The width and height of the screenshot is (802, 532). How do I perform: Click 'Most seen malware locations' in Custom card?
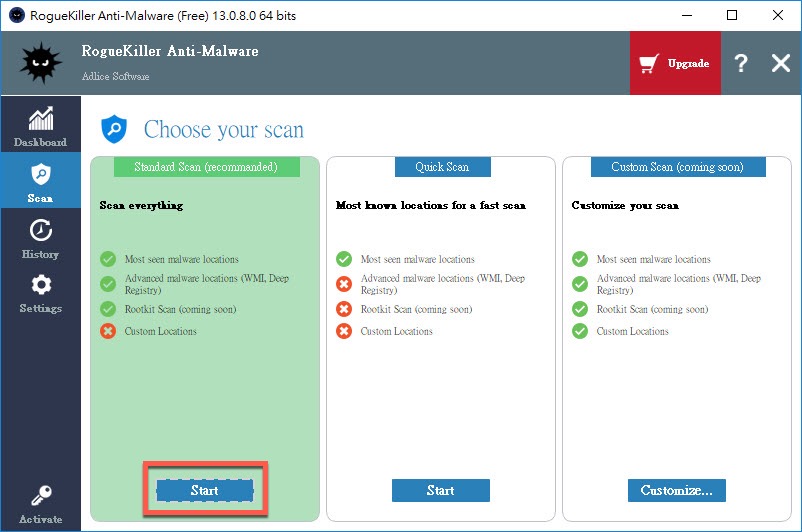pyautogui.click(x=653, y=259)
